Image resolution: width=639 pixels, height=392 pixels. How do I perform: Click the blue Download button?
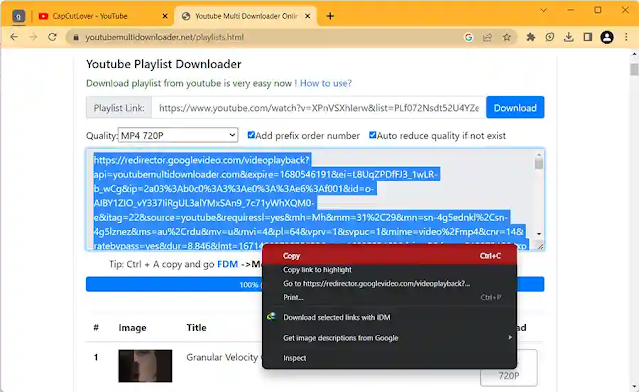click(x=515, y=108)
